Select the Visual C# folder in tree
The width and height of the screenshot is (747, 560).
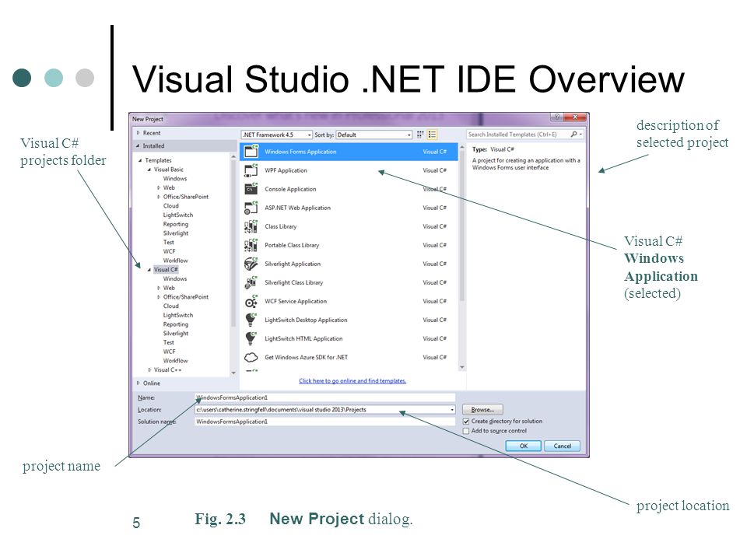tap(166, 270)
